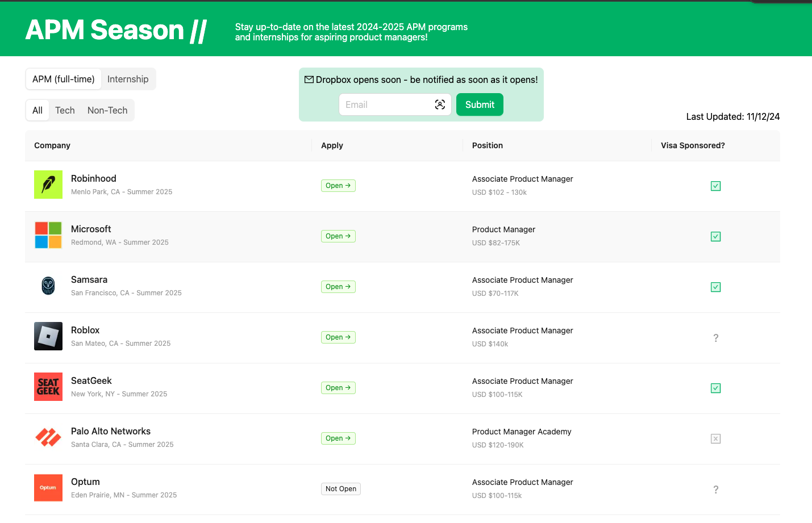This screenshot has height=523, width=812.
Task: Click the Microsoft four-color logo
Action: [48, 235]
